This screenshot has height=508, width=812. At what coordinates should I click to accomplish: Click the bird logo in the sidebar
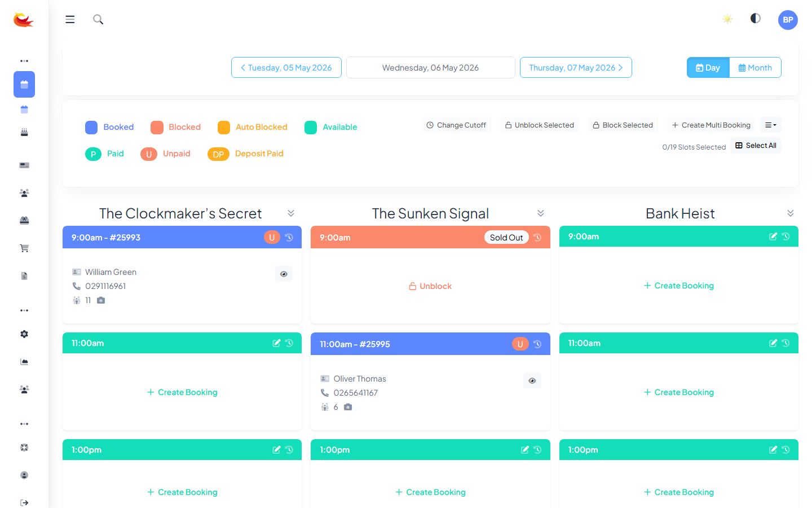[x=23, y=20]
